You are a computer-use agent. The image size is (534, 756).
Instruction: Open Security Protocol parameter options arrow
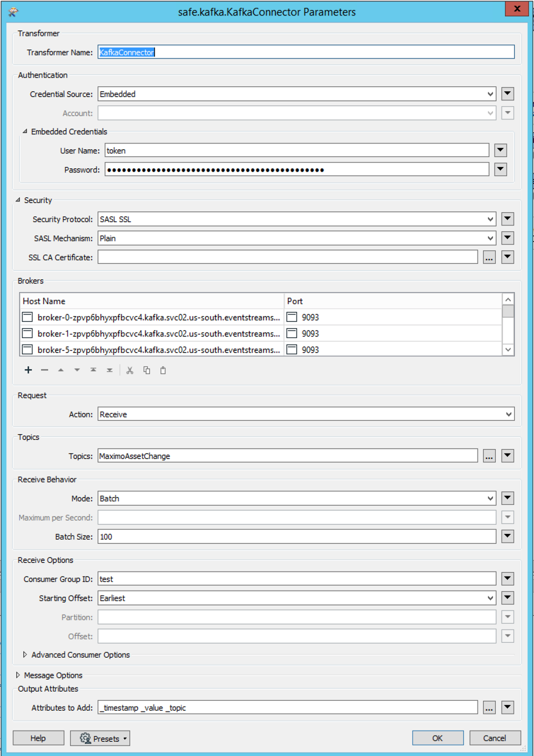point(507,219)
